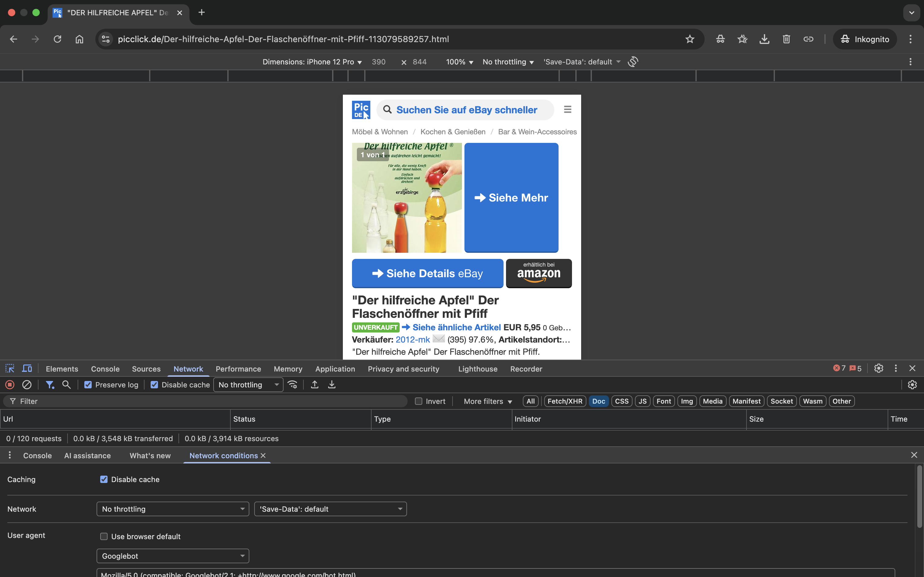924x577 pixels.
Task: Open network conditions panel icon
Action: point(292,384)
